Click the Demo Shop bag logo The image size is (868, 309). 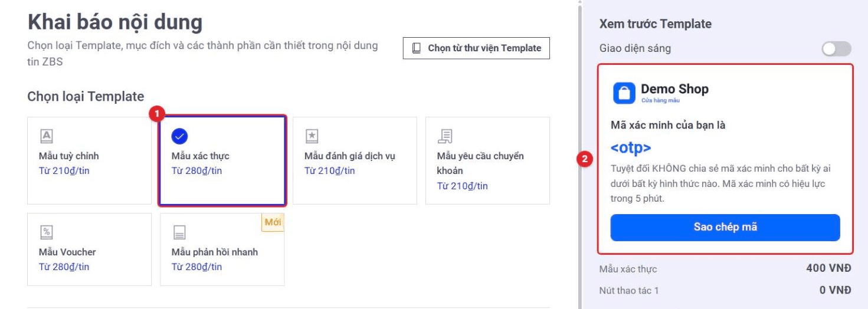pos(624,93)
